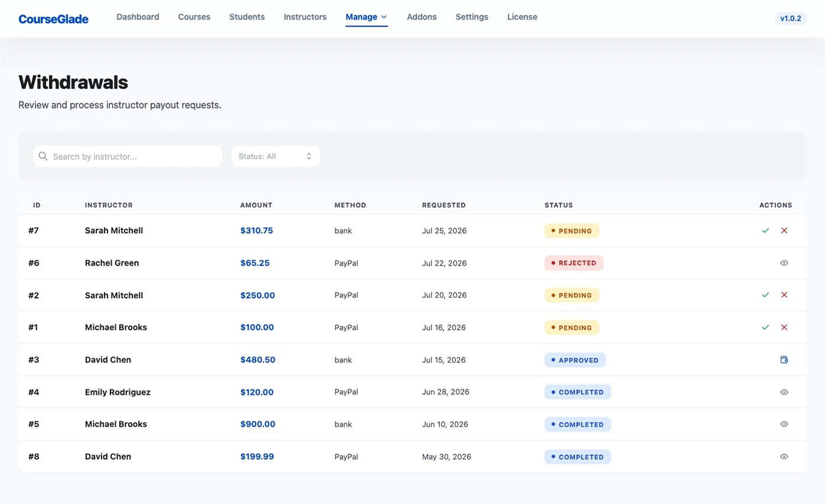Screen dimensions: 825x504
Task: Focus the Search by instructor field
Action: coord(128,156)
